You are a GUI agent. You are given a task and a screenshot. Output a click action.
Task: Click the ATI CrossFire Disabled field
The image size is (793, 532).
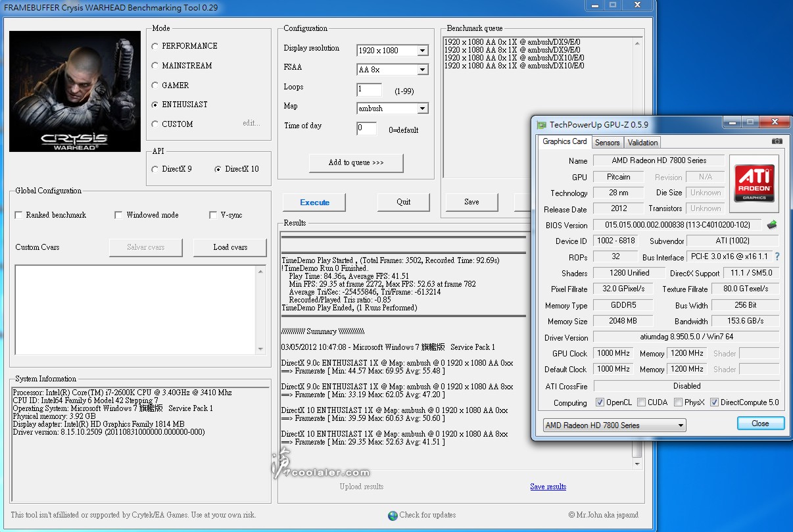coord(686,386)
